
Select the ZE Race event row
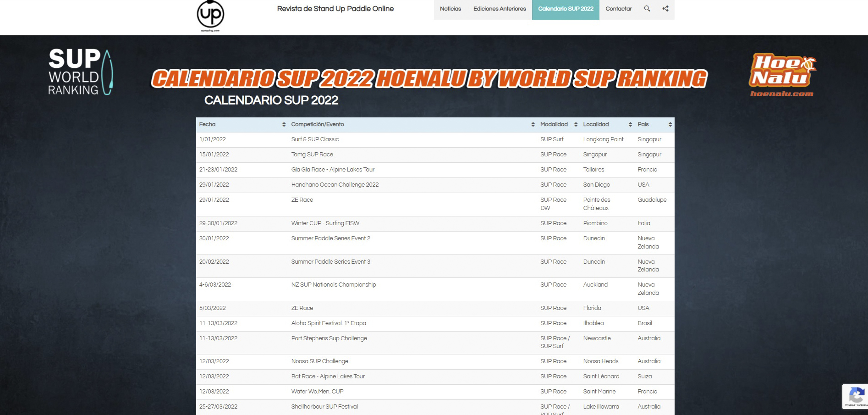tap(302, 200)
